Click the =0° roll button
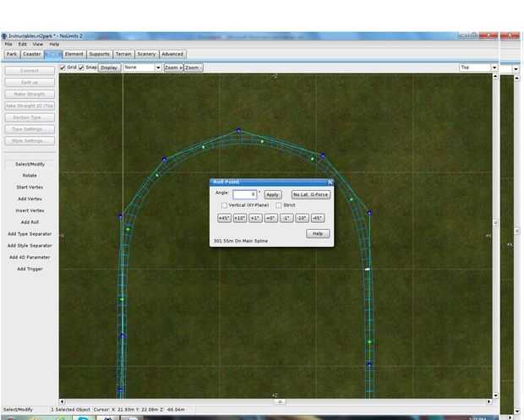 pyautogui.click(x=270, y=218)
